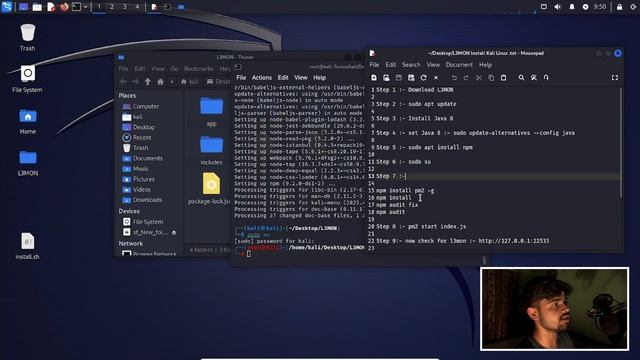Select Recent in Thunar Places sidebar
640x360 pixels.
pos(137,138)
